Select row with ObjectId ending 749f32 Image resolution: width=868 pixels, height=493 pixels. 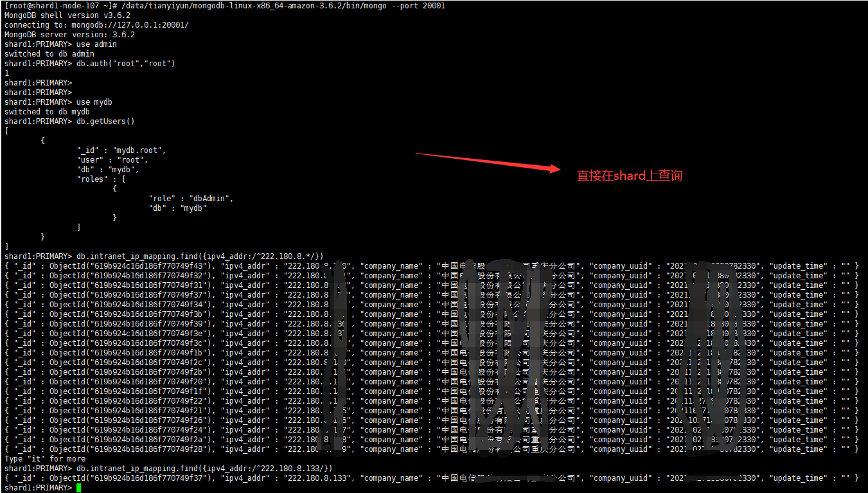click(431, 276)
